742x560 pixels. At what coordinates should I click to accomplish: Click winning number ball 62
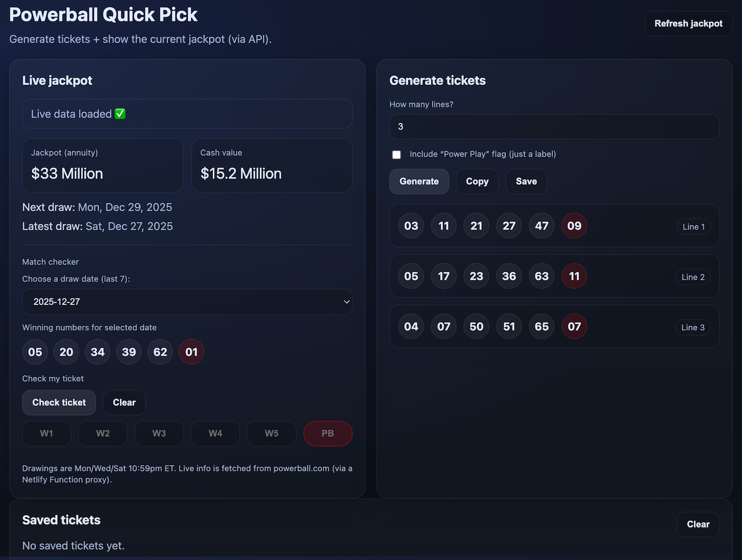pyautogui.click(x=160, y=352)
